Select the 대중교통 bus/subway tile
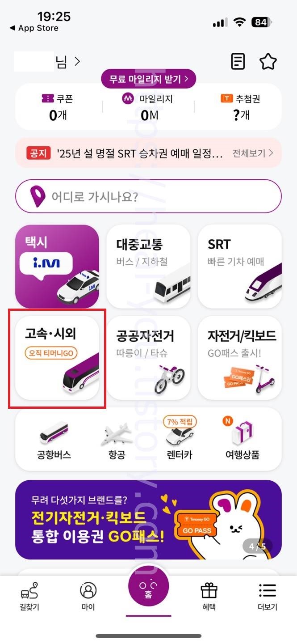 click(x=149, y=266)
